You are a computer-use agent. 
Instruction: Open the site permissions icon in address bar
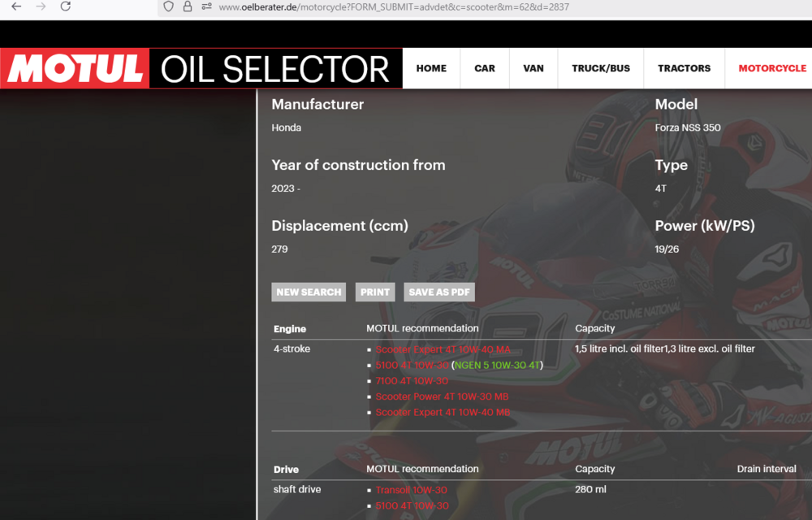tap(206, 6)
